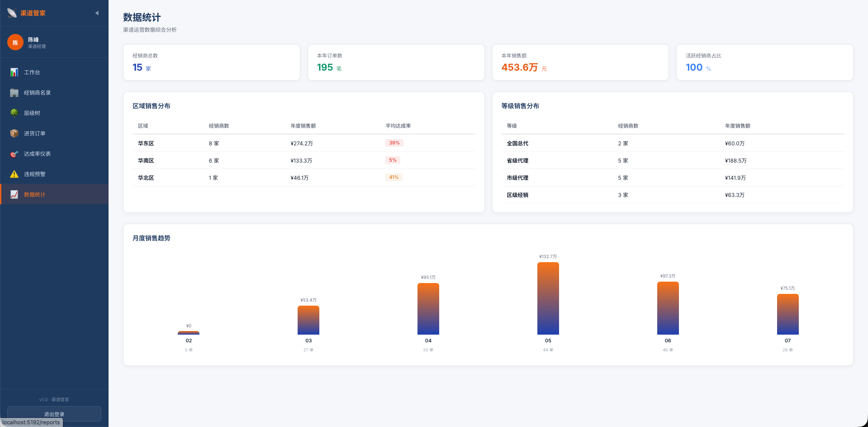Click the 达成率仪表 target icon
Viewport: 868px width, 427px height.
click(14, 154)
